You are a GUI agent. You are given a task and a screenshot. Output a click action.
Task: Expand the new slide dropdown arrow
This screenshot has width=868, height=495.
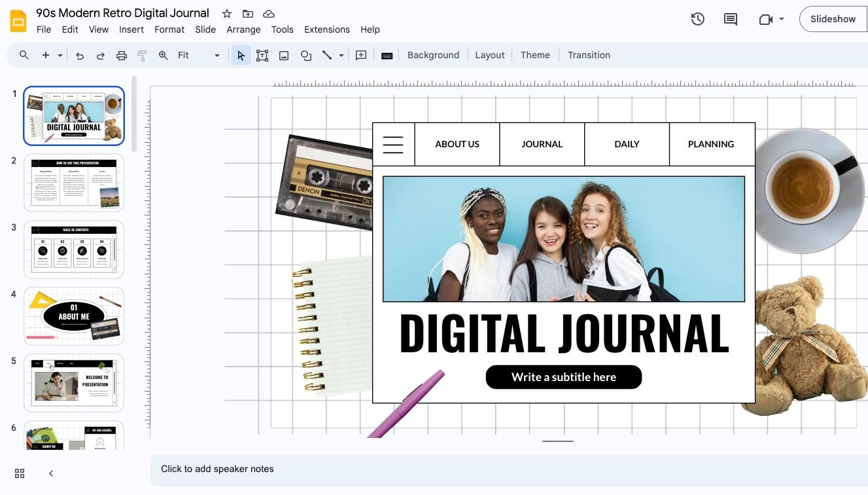[x=60, y=55]
